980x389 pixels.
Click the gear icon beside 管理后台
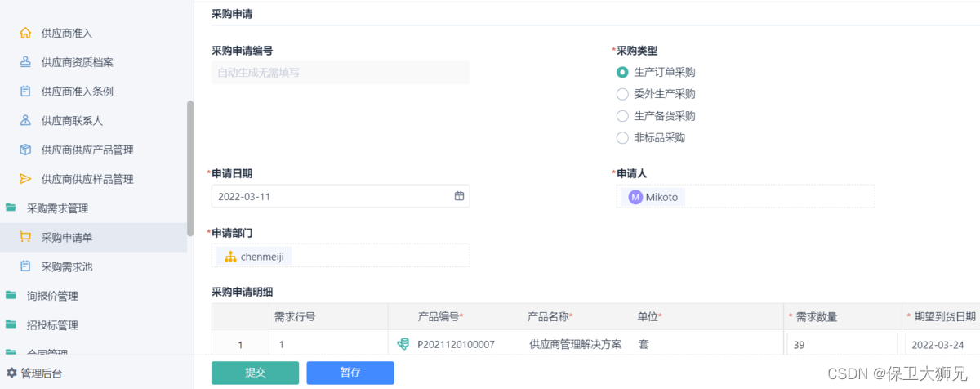click(x=11, y=373)
